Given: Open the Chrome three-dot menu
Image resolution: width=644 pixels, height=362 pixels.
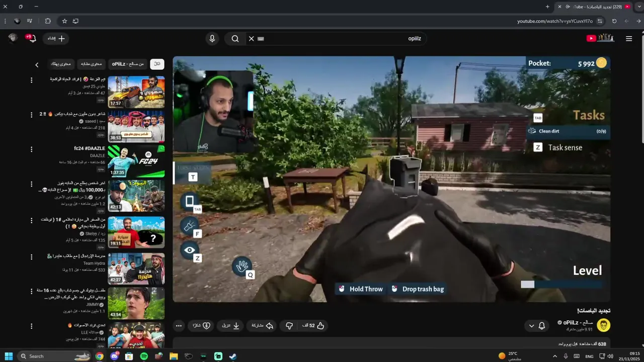Looking at the screenshot, I should click(5, 21).
